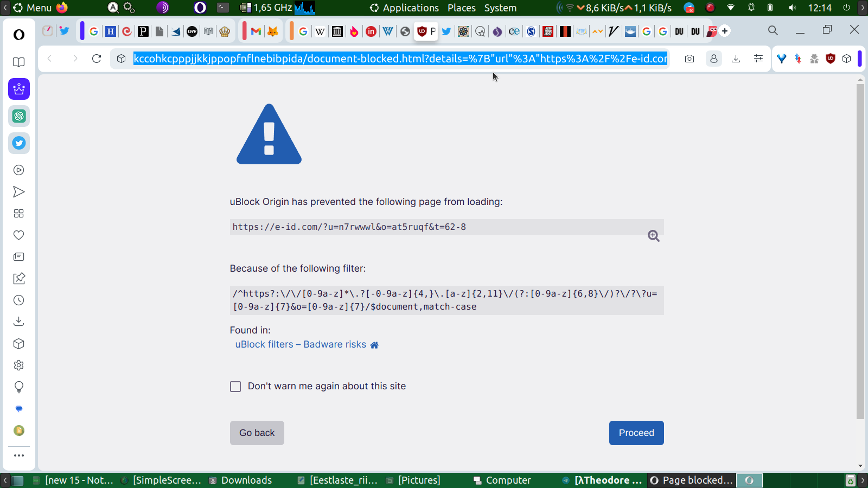868x488 pixels.
Task: Open the desktop Menu button
Action: (x=33, y=8)
